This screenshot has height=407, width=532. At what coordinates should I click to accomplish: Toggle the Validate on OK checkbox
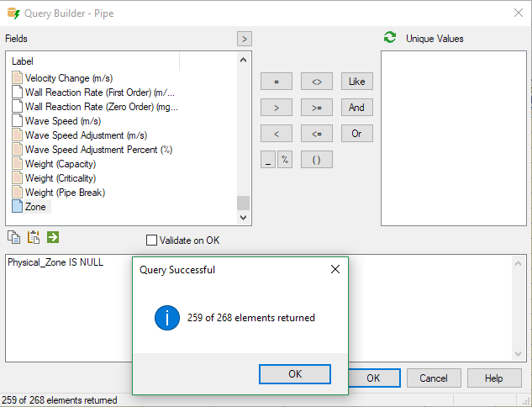151,240
